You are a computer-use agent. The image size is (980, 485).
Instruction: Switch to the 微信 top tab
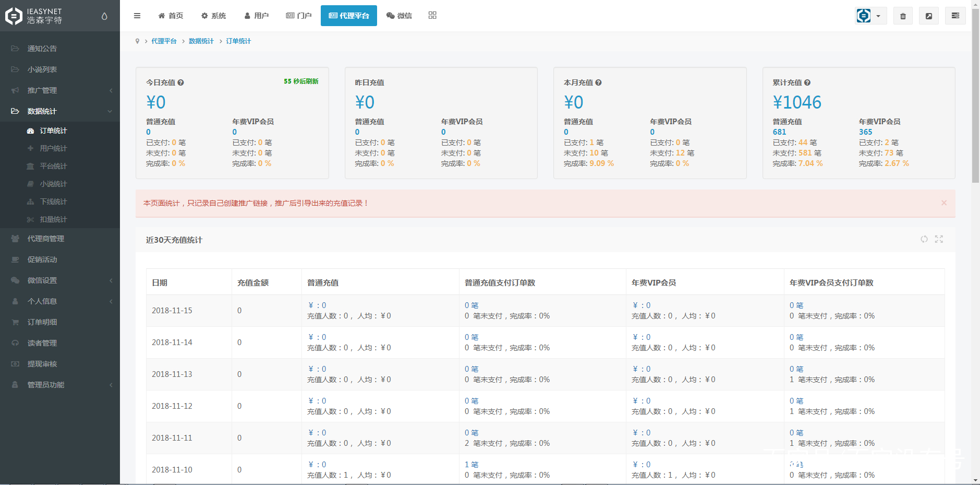[399, 16]
